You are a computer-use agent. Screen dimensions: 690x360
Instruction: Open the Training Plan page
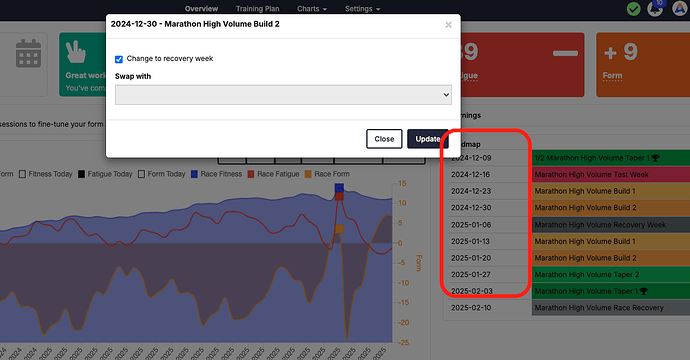coord(257,9)
